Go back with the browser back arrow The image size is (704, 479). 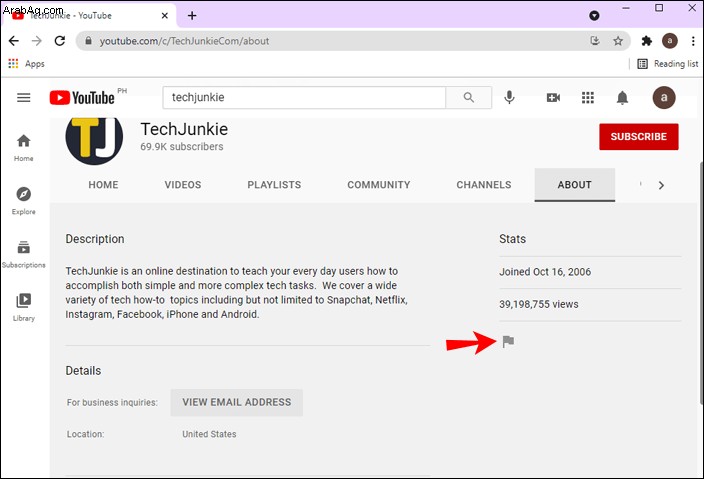click(14, 41)
